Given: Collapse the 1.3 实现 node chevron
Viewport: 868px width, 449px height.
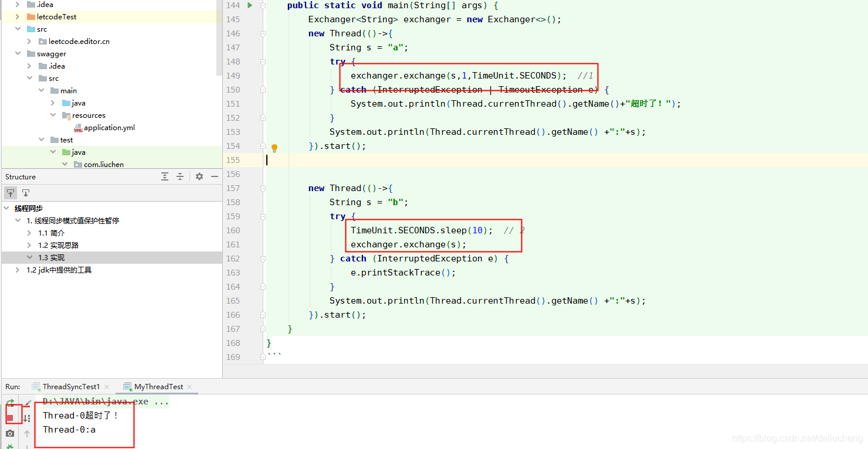Looking at the screenshot, I should [29, 258].
